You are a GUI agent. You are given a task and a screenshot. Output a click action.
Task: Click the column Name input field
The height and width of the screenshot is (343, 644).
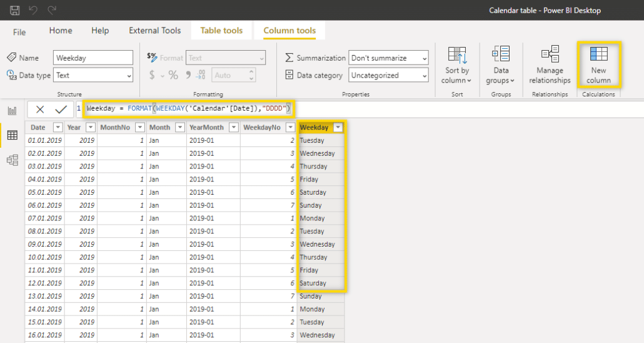coord(93,58)
